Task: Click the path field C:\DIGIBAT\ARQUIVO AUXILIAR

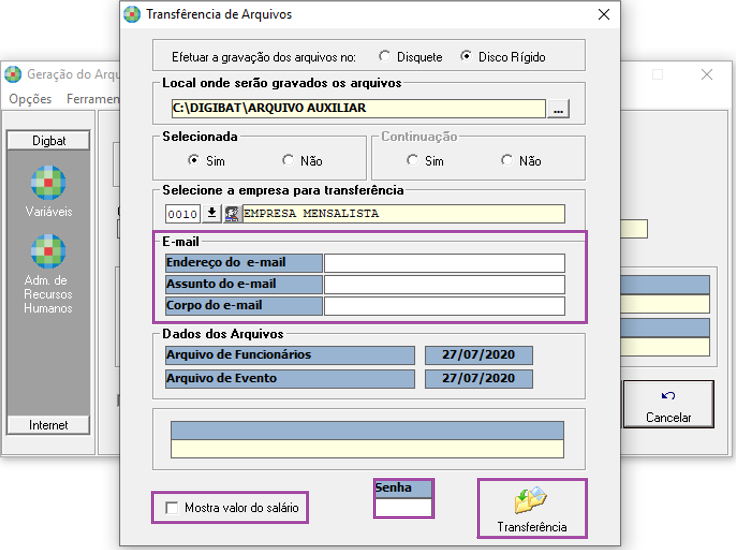Action: (359, 108)
